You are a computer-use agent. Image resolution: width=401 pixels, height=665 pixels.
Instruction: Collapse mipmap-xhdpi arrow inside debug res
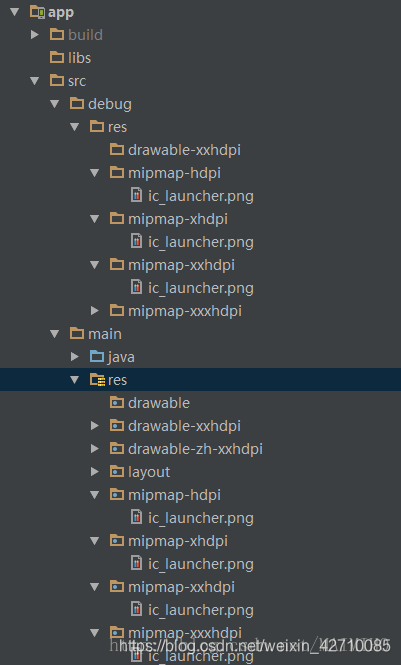click(95, 218)
